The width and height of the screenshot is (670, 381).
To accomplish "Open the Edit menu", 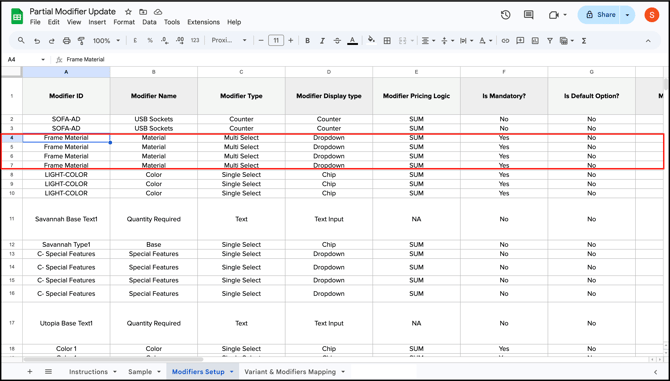I will tap(53, 22).
